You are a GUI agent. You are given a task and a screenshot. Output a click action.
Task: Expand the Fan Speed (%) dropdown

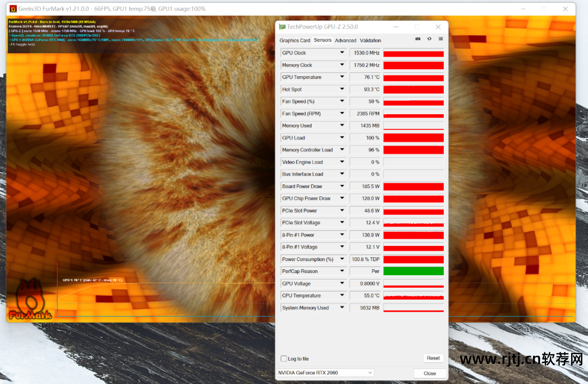click(x=342, y=101)
